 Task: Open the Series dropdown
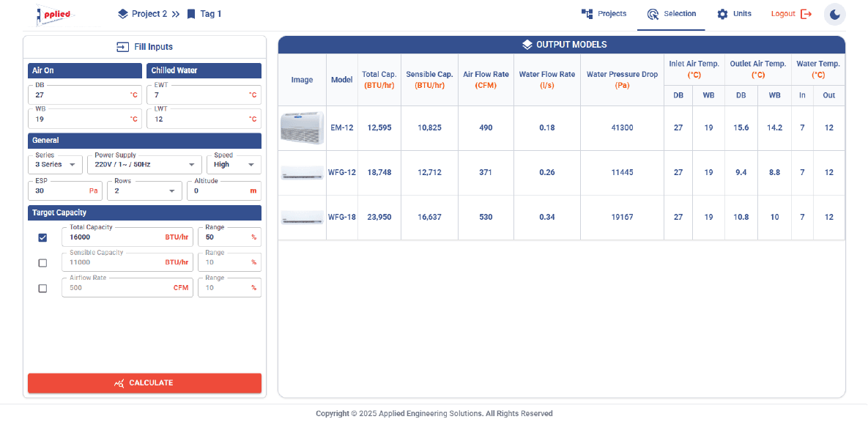(55, 165)
